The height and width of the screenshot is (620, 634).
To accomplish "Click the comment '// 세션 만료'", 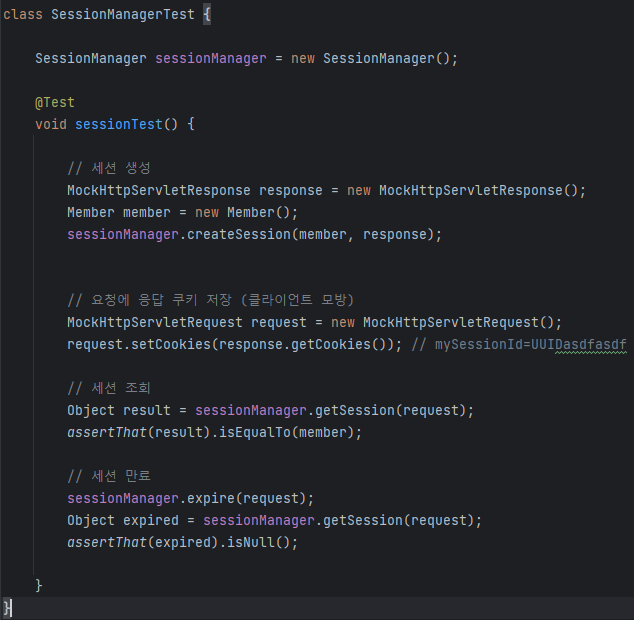I will pyautogui.click(x=109, y=476).
